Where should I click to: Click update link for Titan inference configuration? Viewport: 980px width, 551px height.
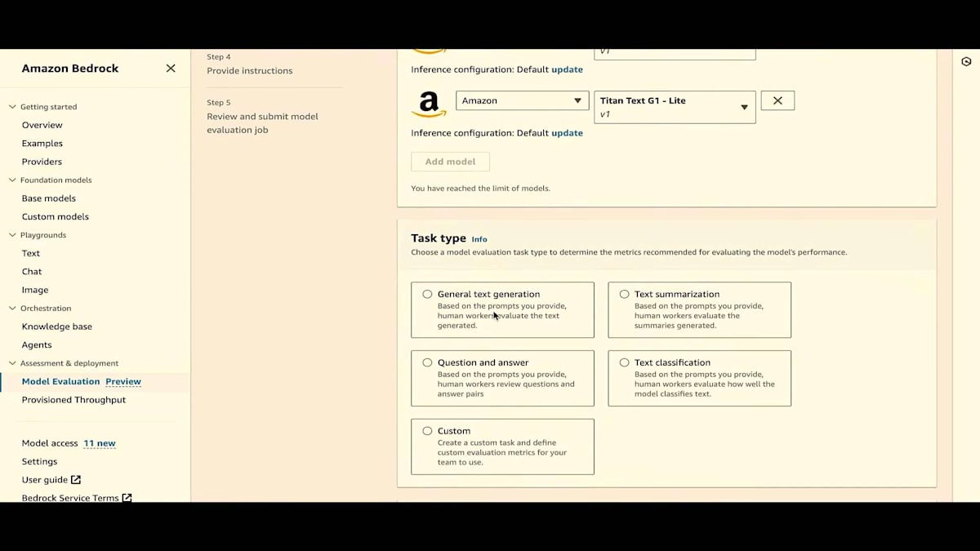(x=568, y=133)
